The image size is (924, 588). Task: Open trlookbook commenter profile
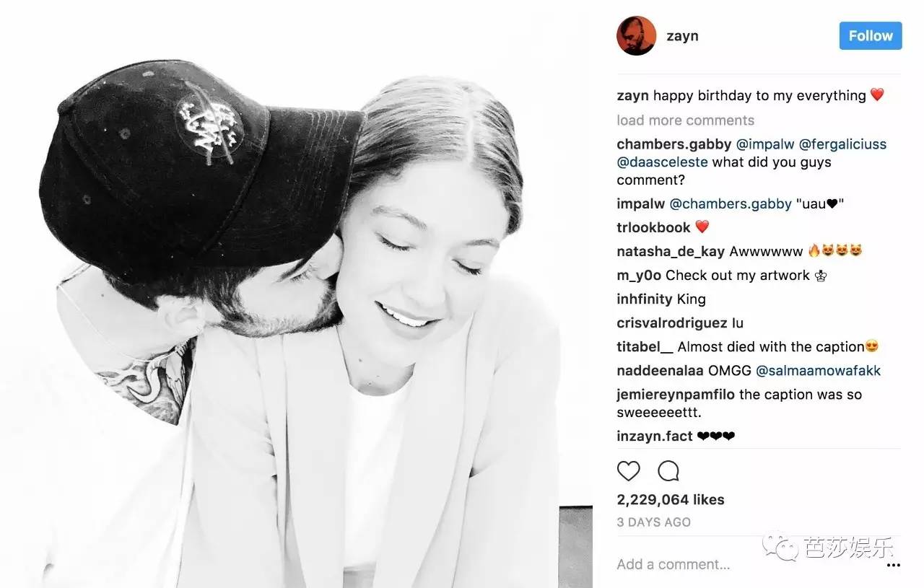(653, 227)
